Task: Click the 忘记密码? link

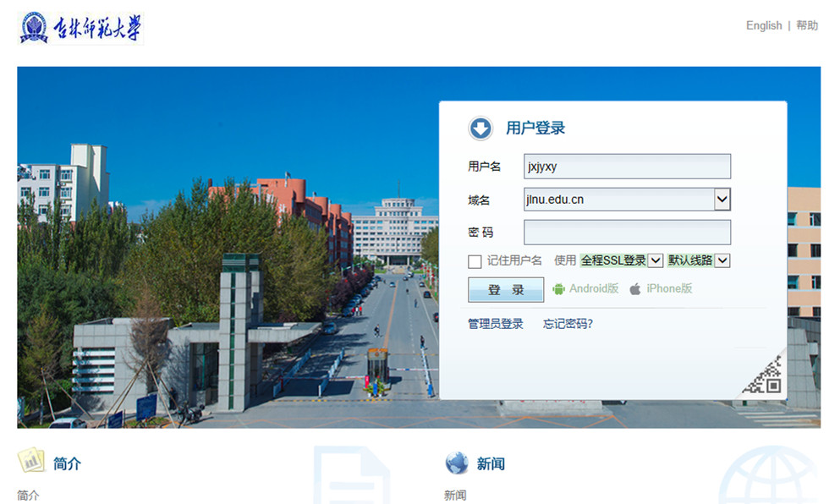Action: click(x=568, y=324)
